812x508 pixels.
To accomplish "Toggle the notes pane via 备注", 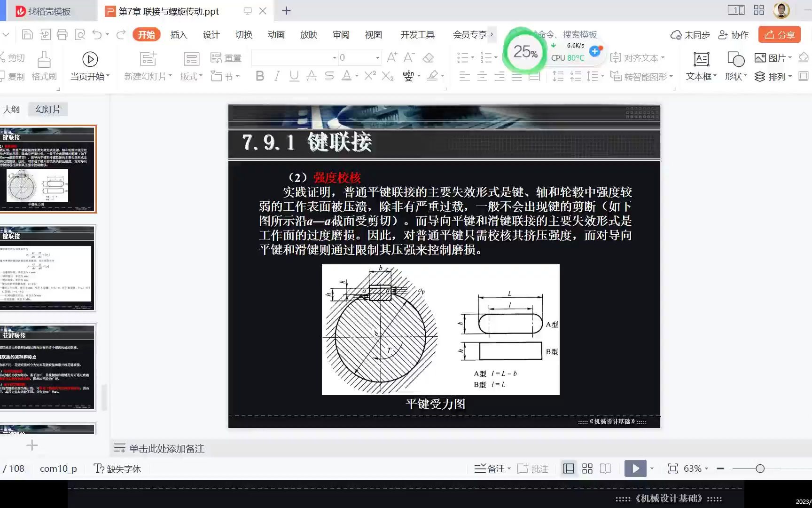I will pos(492,468).
